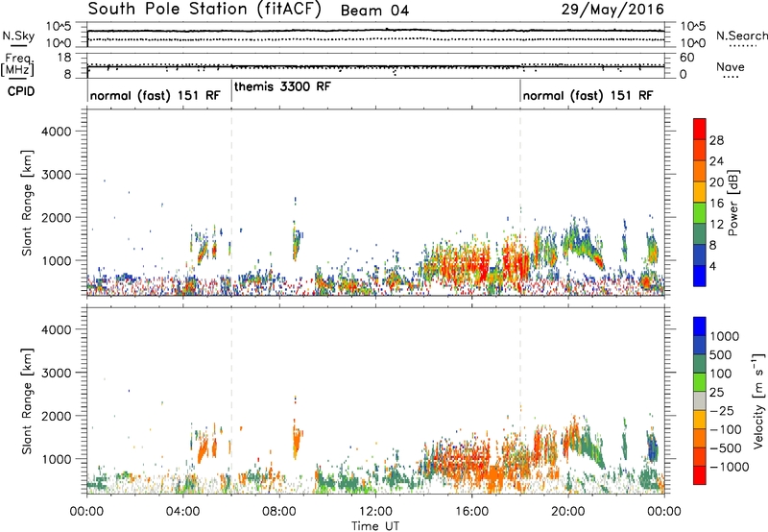Select the normal (fast) 151 RF label starting at 00:00
This screenshot has width=768, height=532.
[x=156, y=95]
